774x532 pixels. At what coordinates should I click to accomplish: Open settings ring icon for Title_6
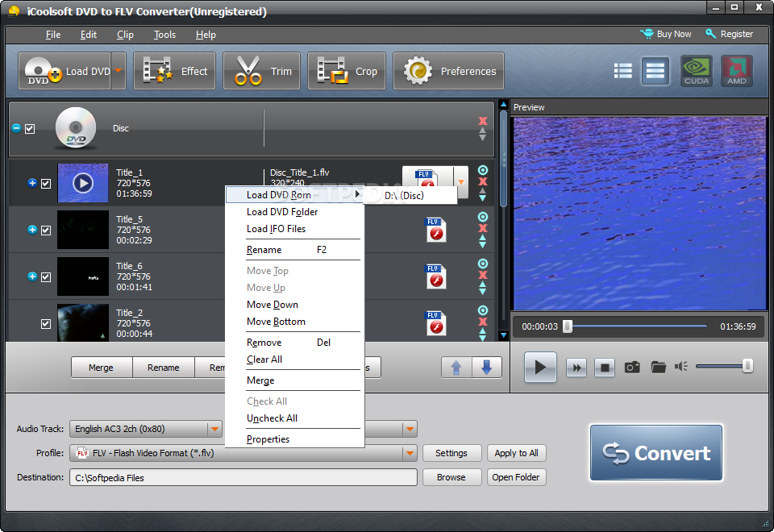483,264
